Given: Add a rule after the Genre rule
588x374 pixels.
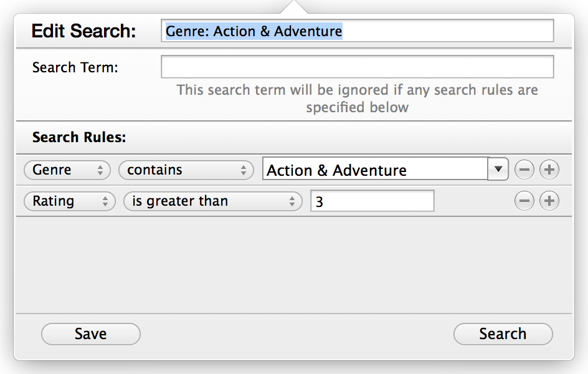Looking at the screenshot, I should coord(549,170).
